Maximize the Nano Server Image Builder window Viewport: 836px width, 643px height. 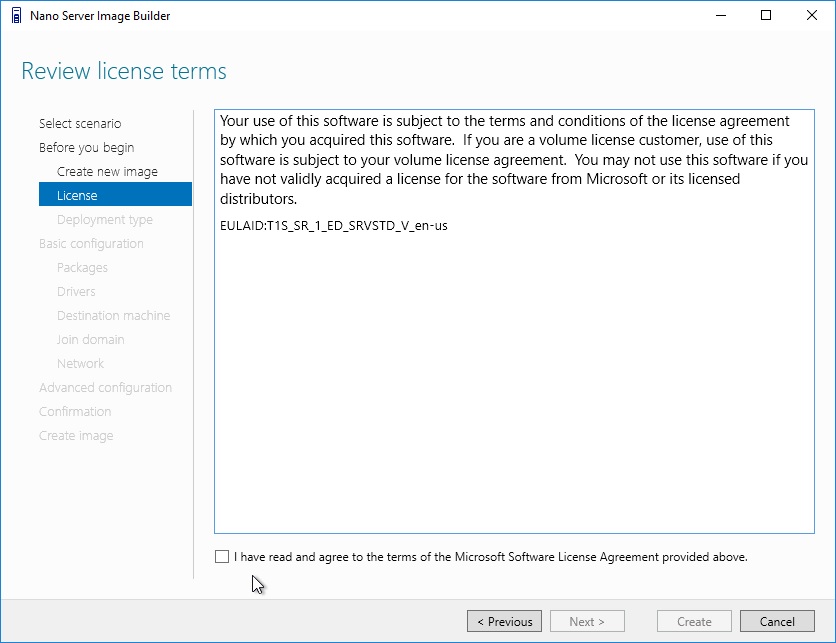click(x=766, y=15)
